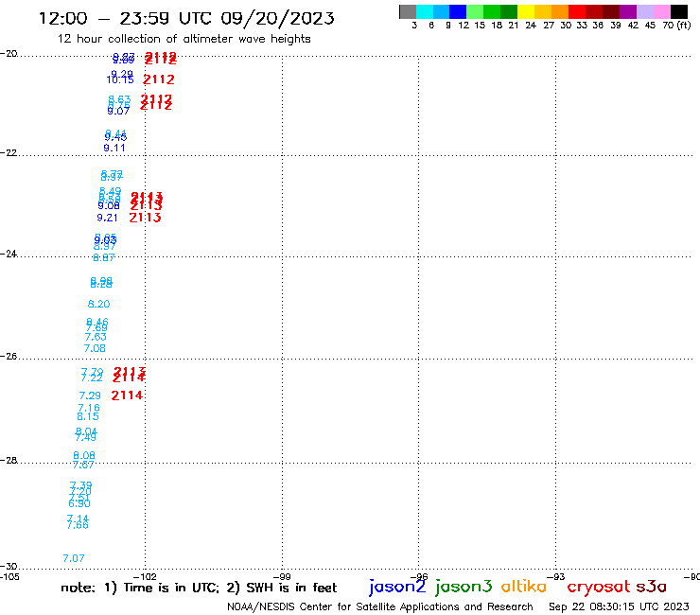Click the -20 latitude axis label
Viewport: 700px width, 615px height.
point(9,54)
